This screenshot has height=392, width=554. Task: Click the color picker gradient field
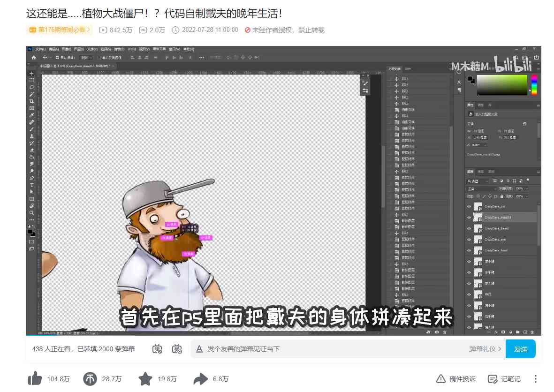click(x=502, y=85)
